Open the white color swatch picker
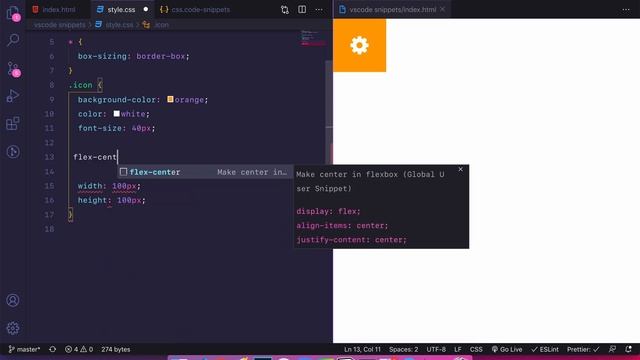The height and width of the screenshot is (360, 640). pyautogui.click(x=117, y=113)
